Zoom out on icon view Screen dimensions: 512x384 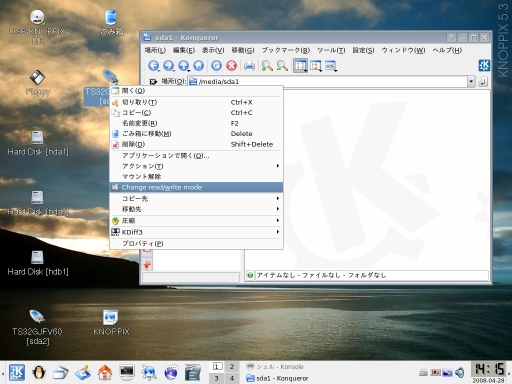282,65
